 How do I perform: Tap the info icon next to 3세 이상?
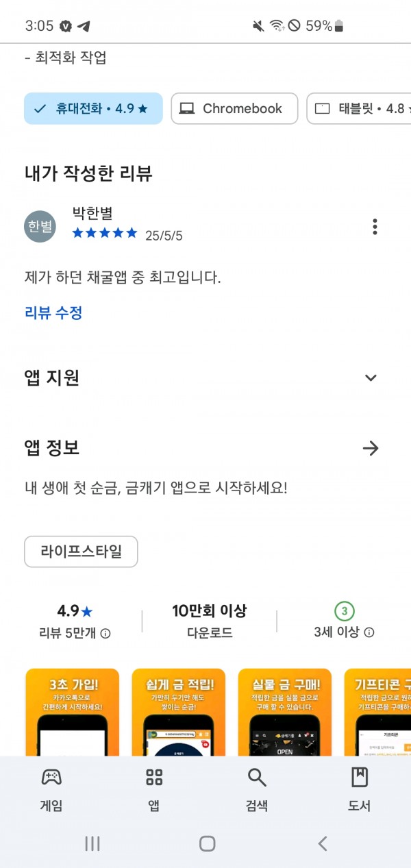tap(369, 632)
